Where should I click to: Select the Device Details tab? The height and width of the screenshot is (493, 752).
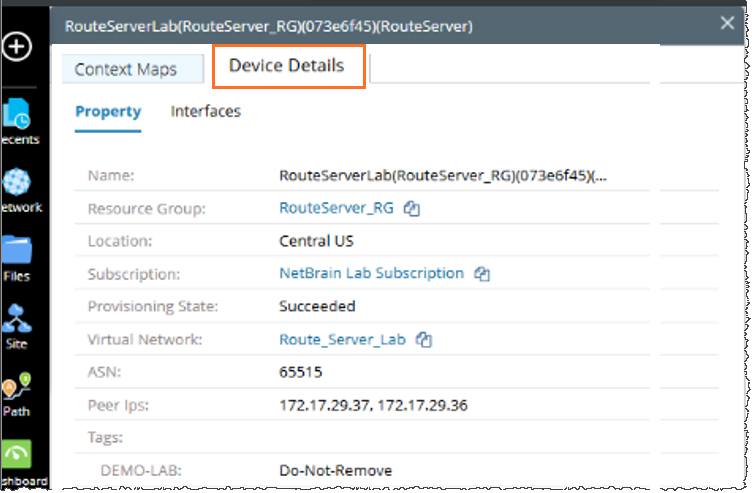click(x=286, y=66)
